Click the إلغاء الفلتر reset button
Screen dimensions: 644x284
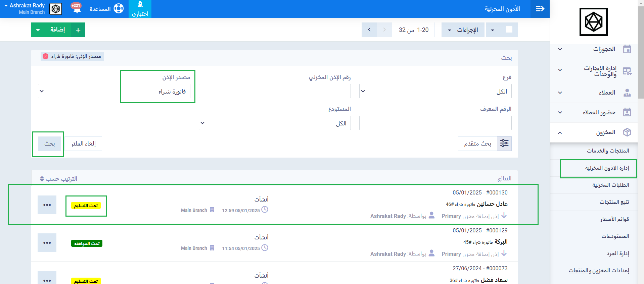[x=83, y=144]
